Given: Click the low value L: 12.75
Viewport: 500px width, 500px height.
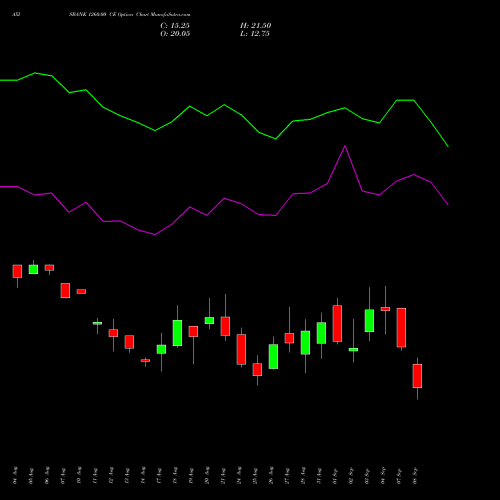Looking at the screenshot, I should pos(255,34).
